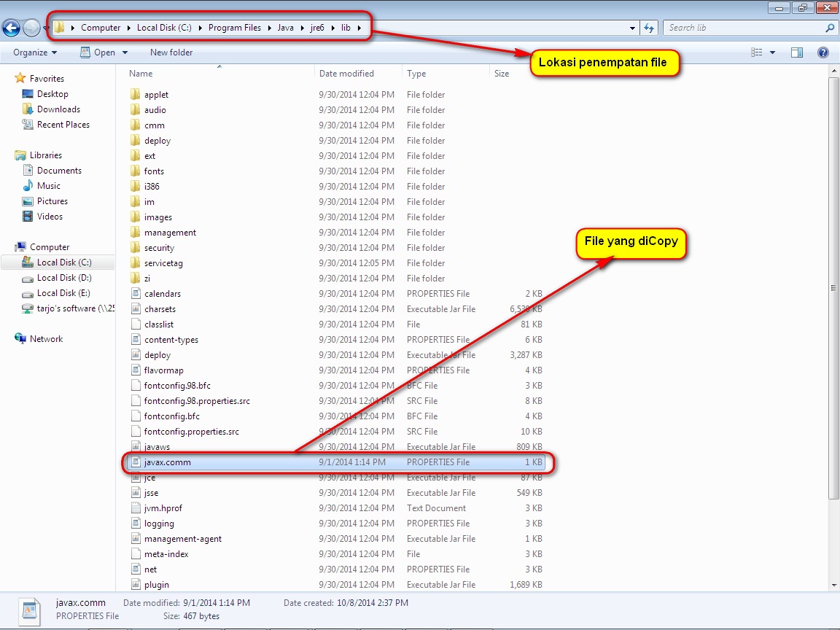Viewport: 840px width, 630px height.
Task: Click the Java breadcrumb segment
Action: click(286, 28)
